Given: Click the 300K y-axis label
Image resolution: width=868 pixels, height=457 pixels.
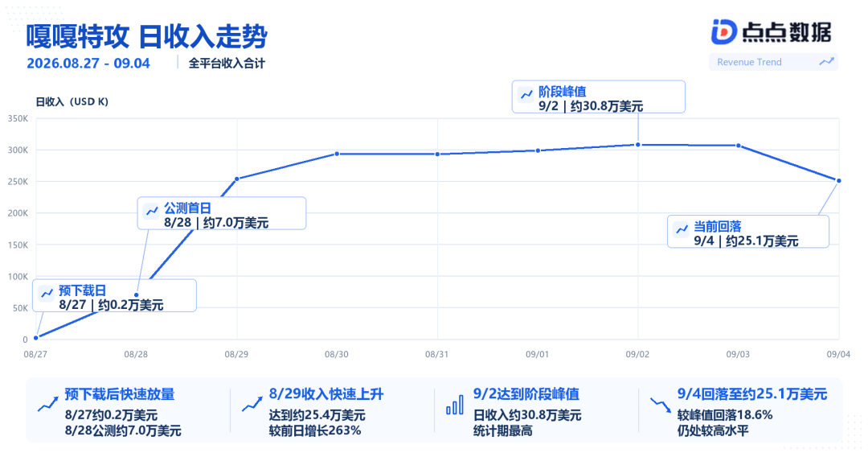Looking at the screenshot, I should click(x=18, y=150).
